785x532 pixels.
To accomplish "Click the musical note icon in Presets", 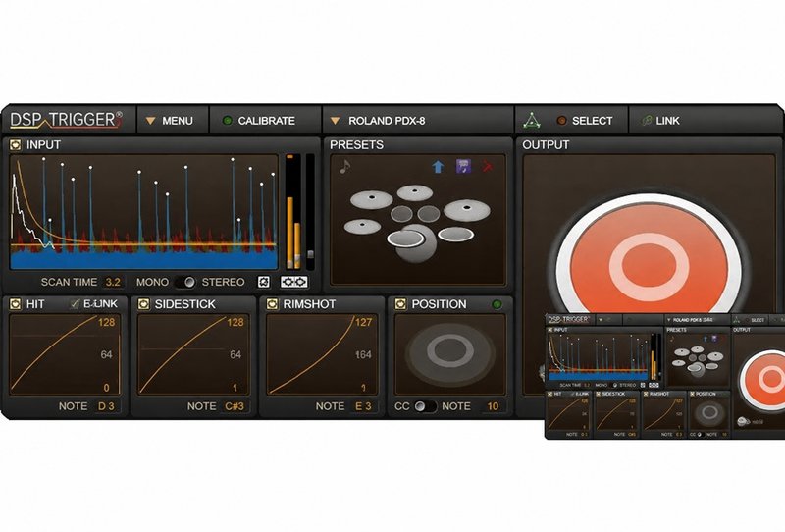I will (345, 166).
